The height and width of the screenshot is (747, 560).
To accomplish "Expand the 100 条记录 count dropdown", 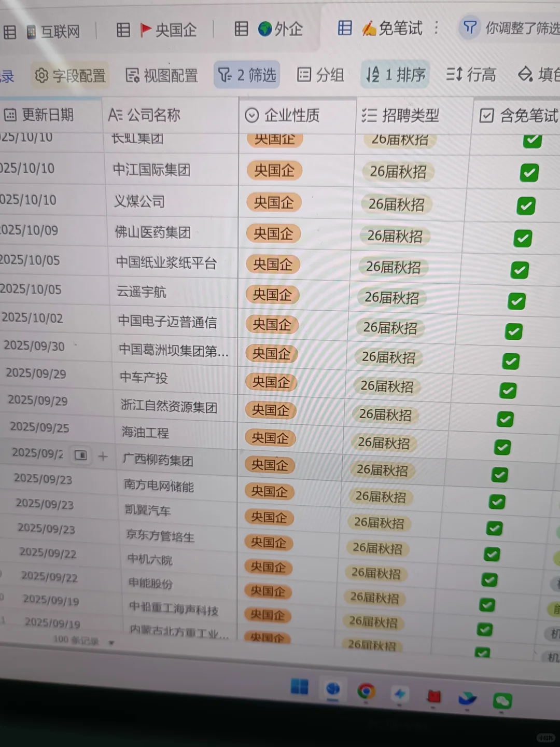I will 111,643.
